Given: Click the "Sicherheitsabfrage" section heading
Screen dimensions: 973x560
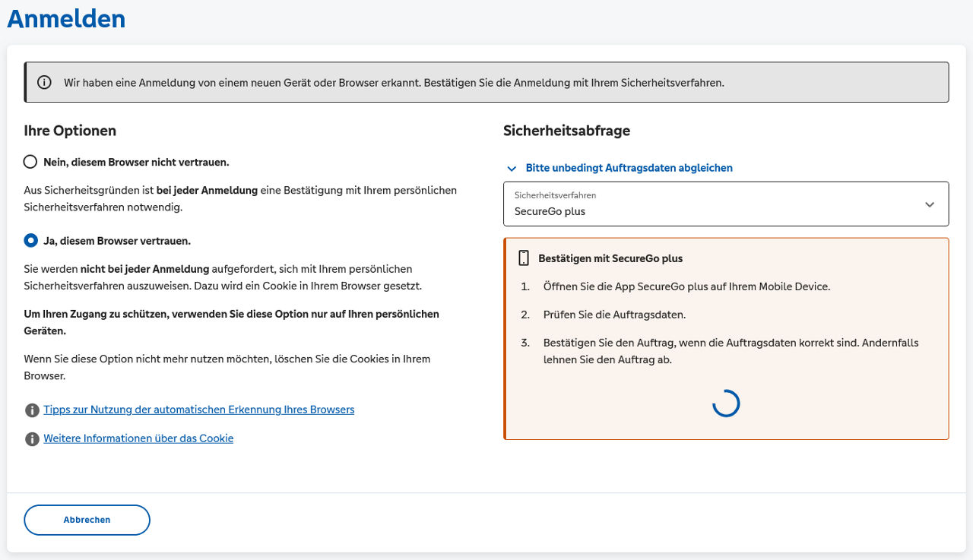Looking at the screenshot, I should pyautogui.click(x=566, y=131).
